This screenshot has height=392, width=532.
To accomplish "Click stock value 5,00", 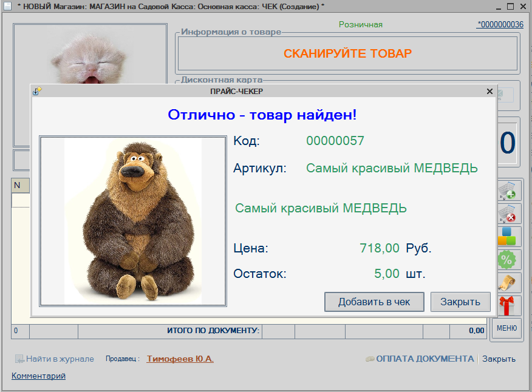I will 387,274.
